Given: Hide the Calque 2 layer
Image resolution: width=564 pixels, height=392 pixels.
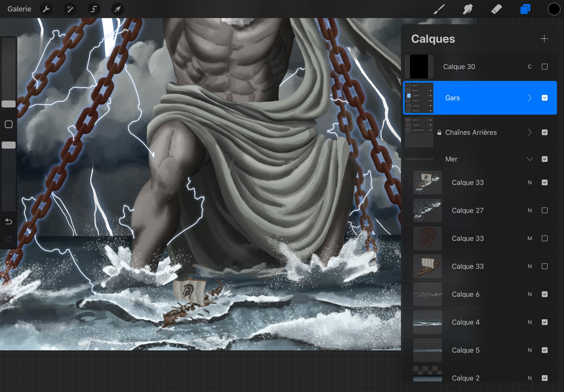Looking at the screenshot, I should tap(545, 378).
